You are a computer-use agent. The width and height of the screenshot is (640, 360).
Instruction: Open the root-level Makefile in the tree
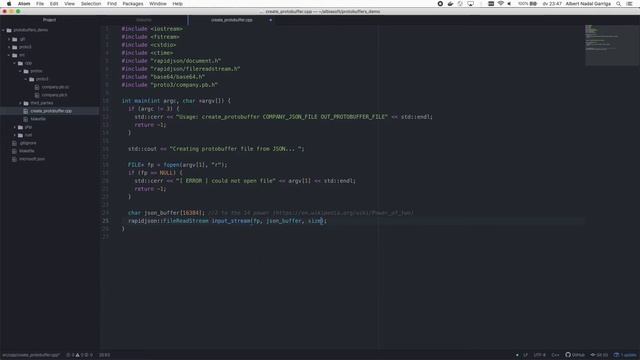coord(27,151)
